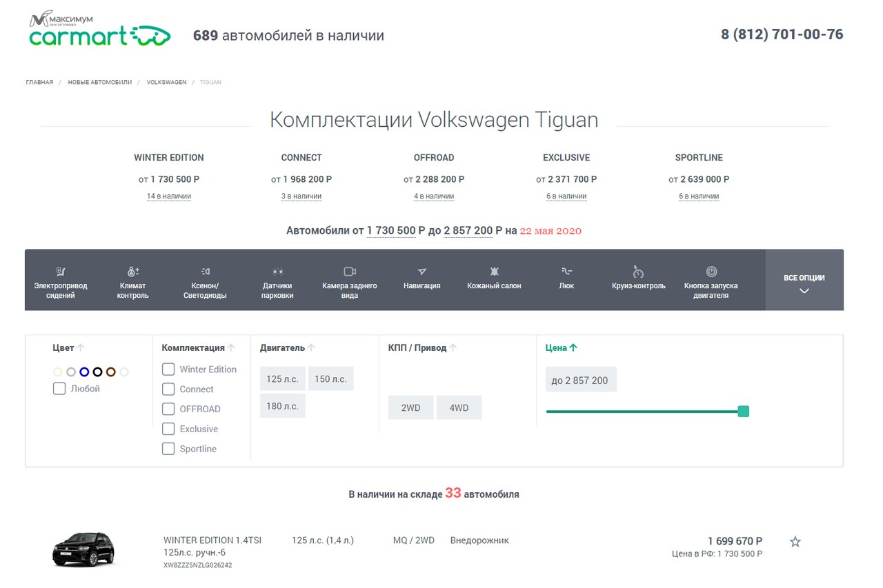Click the engine start button icon

coord(711,272)
